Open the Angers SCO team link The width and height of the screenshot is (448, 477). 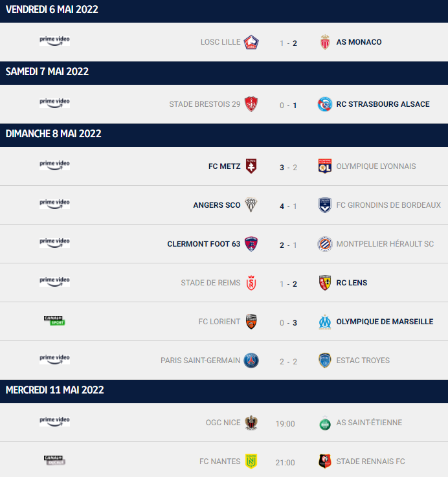click(217, 205)
